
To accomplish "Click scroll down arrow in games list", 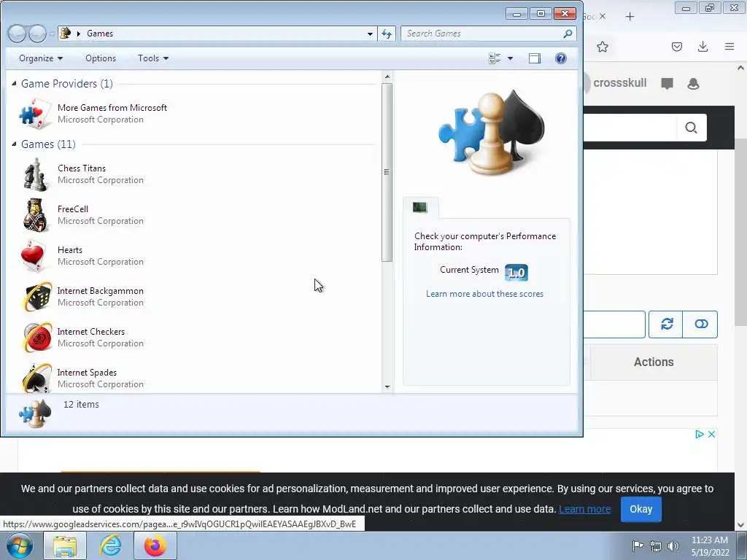I will click(x=387, y=387).
